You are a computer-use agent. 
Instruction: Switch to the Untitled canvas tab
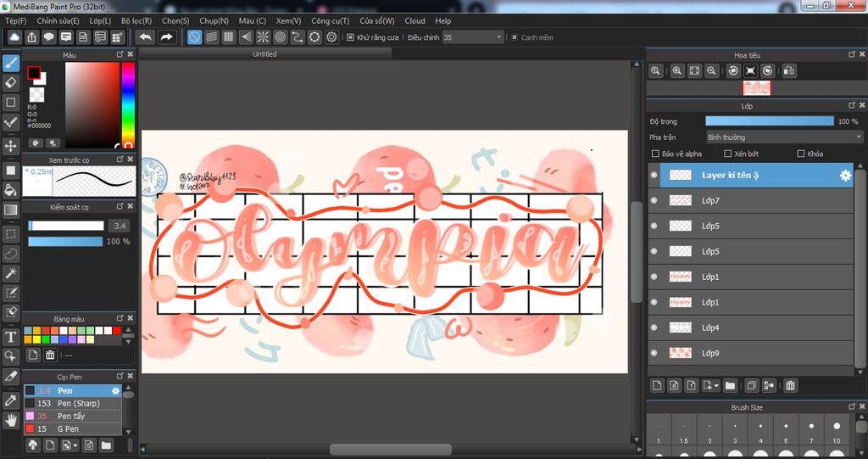tap(264, 53)
